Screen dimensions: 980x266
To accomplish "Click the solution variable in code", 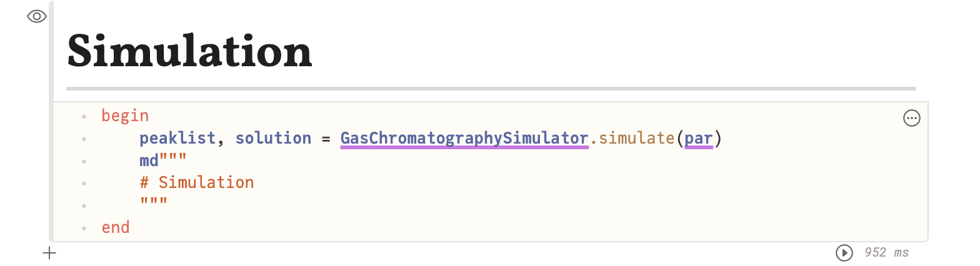I will pos(273,138).
